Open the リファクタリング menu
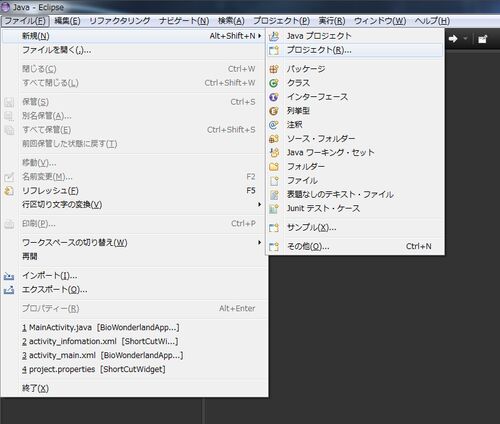This screenshot has width=500, height=424. pyautogui.click(x=120, y=21)
